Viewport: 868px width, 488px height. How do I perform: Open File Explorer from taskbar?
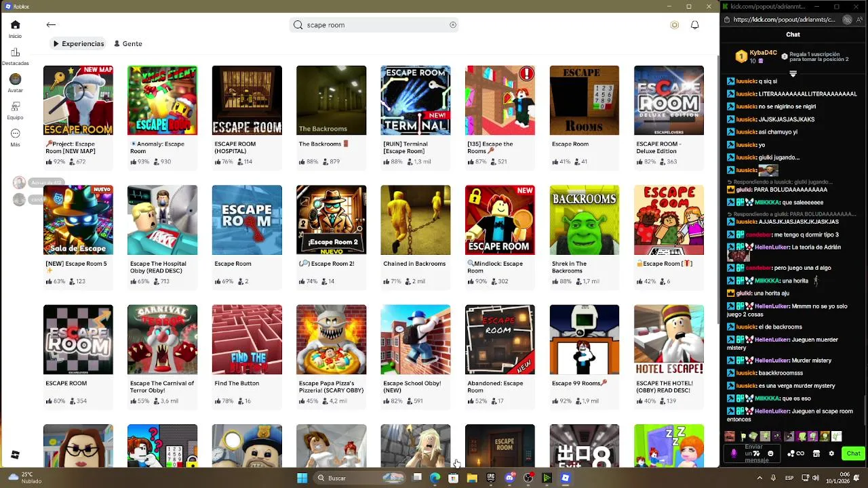(472, 478)
